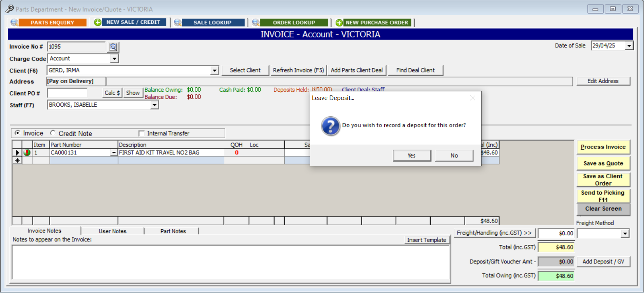Click the green plus icon for New Purchase Order
Screen dimensions: 644x293
point(339,23)
